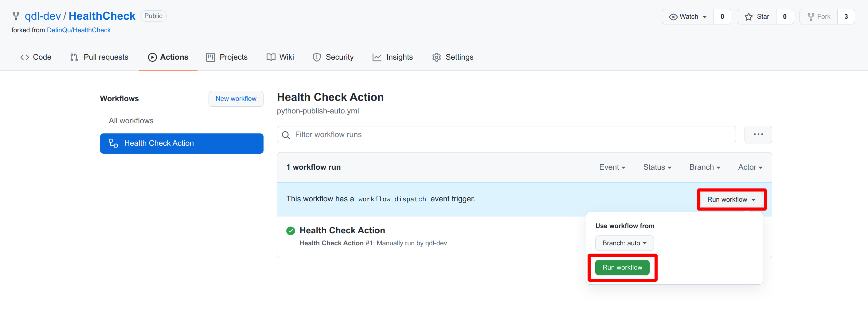Click the python-publish-auto.yml filename text
868x332 pixels.
tap(318, 111)
